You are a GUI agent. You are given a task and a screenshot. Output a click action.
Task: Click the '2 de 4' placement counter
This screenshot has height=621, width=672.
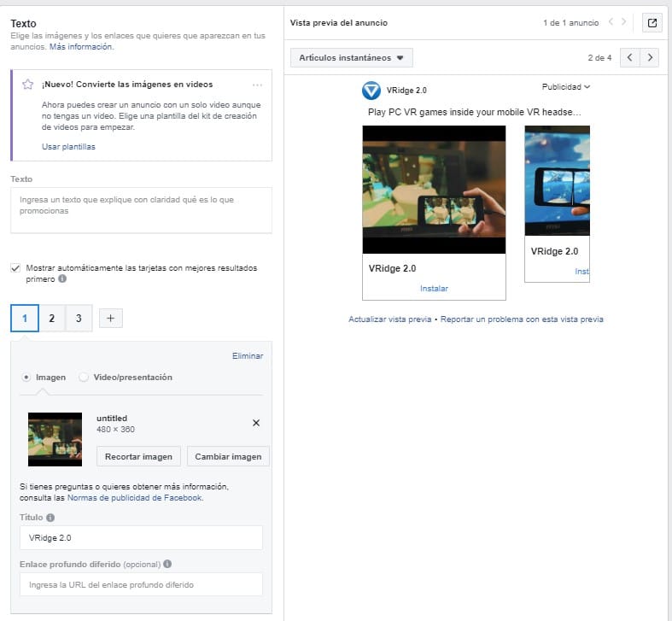(599, 58)
